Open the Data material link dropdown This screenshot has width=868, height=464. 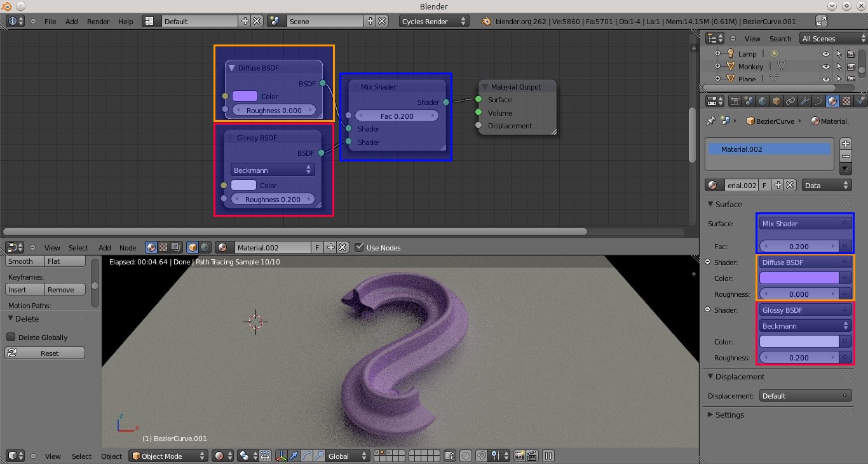[826, 185]
